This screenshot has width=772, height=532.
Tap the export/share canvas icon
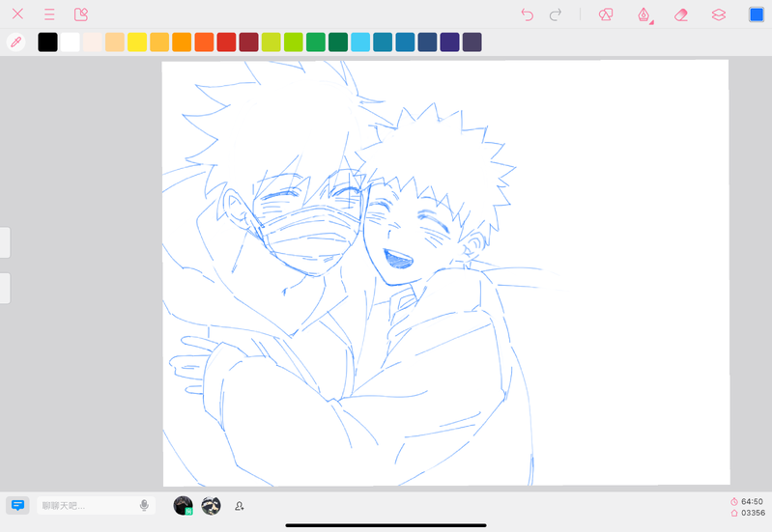point(81,14)
